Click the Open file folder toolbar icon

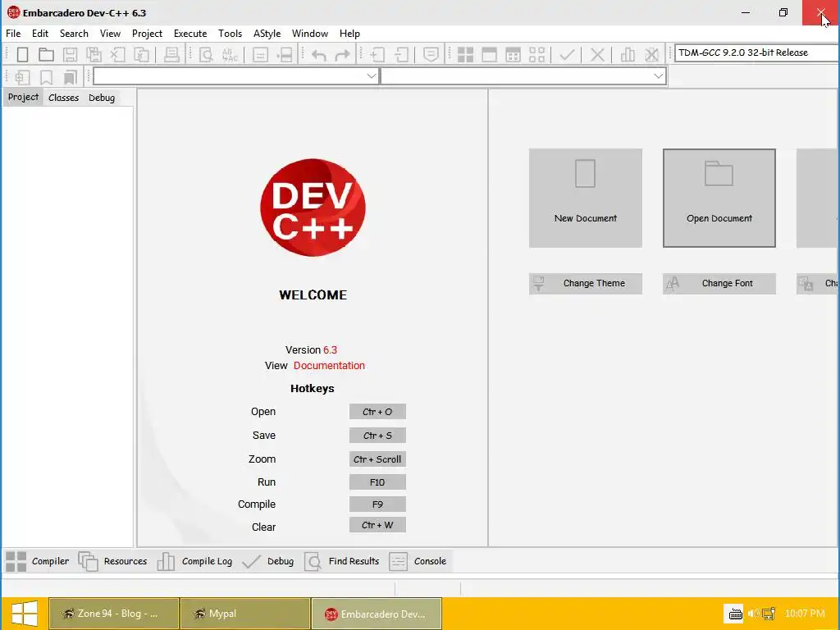point(46,55)
